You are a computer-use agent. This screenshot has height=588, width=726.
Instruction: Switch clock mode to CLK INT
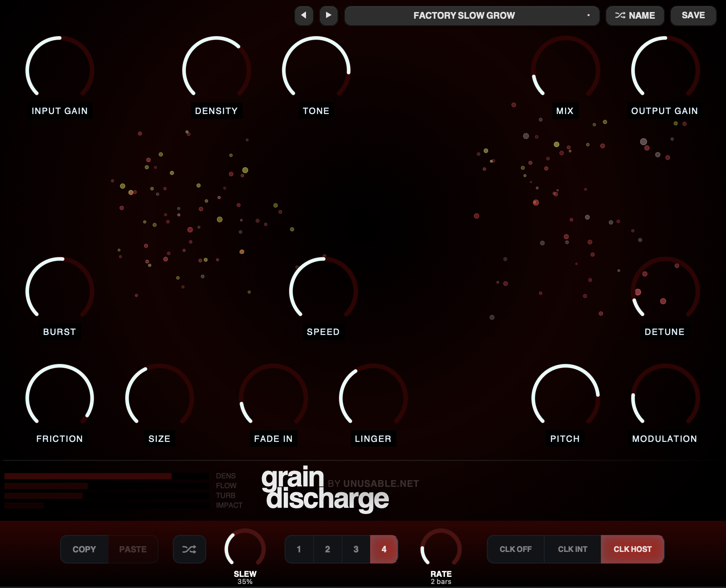pos(573,549)
